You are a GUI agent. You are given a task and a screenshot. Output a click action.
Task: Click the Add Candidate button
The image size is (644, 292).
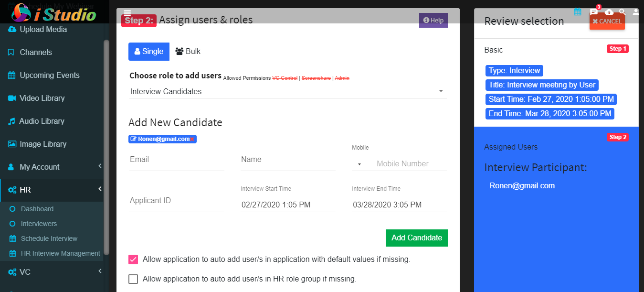pyautogui.click(x=417, y=238)
